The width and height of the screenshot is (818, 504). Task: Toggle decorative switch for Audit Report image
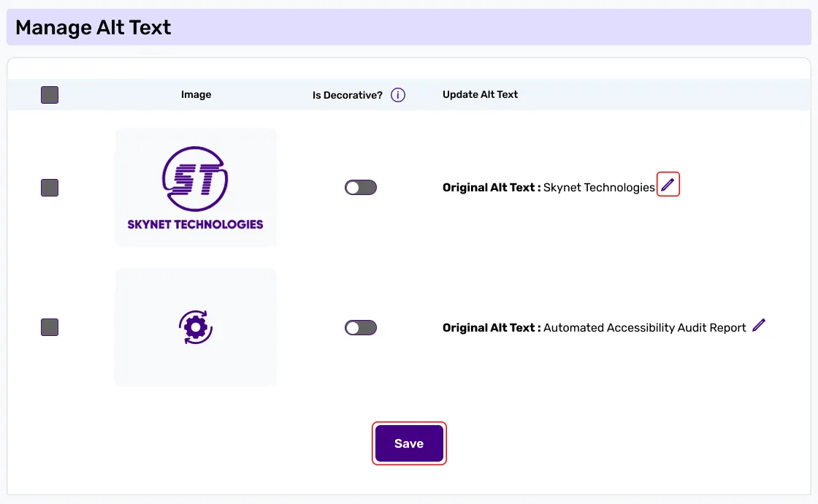[x=361, y=328]
